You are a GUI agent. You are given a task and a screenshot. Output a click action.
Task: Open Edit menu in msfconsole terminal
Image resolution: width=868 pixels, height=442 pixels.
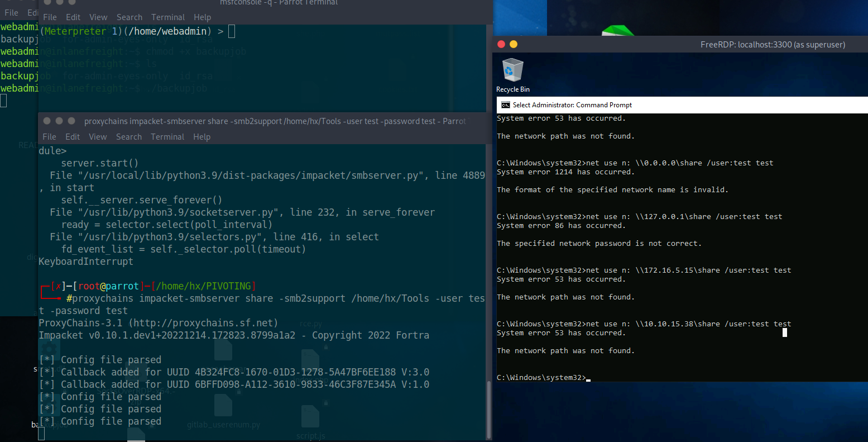point(73,17)
